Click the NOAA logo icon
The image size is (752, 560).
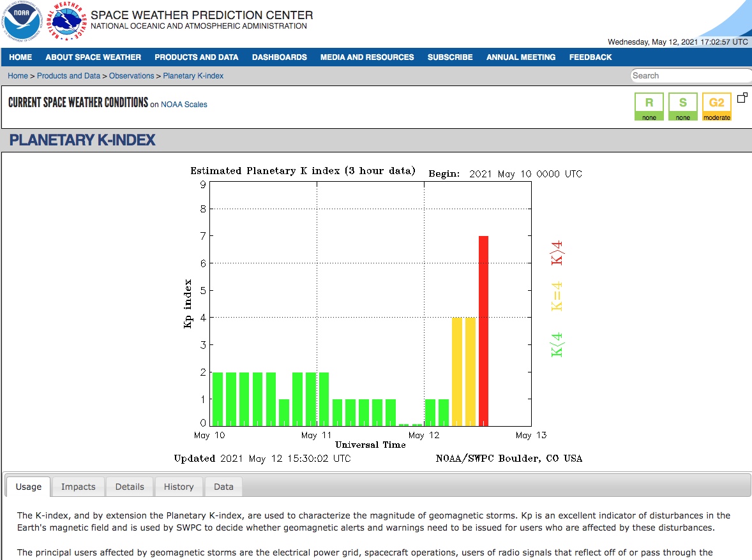coord(22,22)
